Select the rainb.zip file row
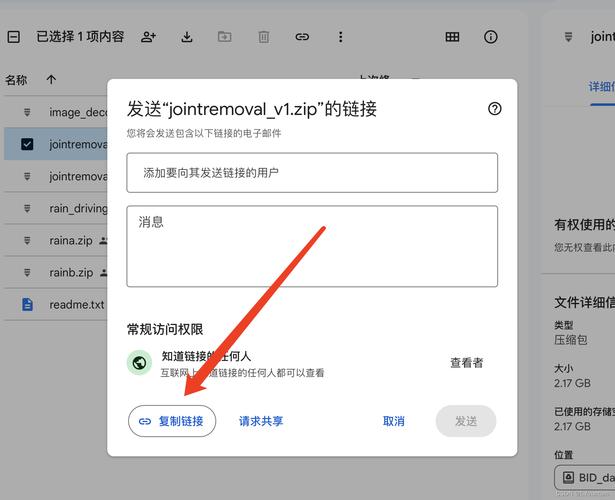 tap(55, 272)
